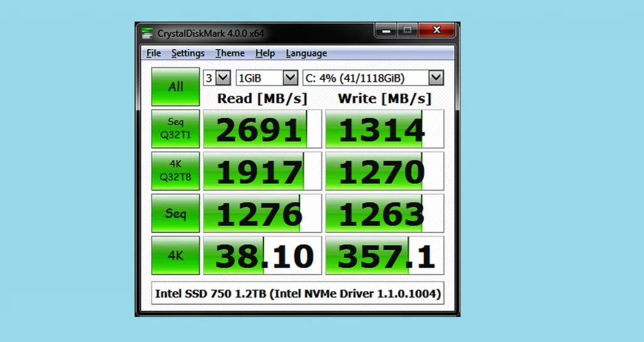Start the plain Seq benchmark
This screenshot has width=644, height=342.
(175, 213)
